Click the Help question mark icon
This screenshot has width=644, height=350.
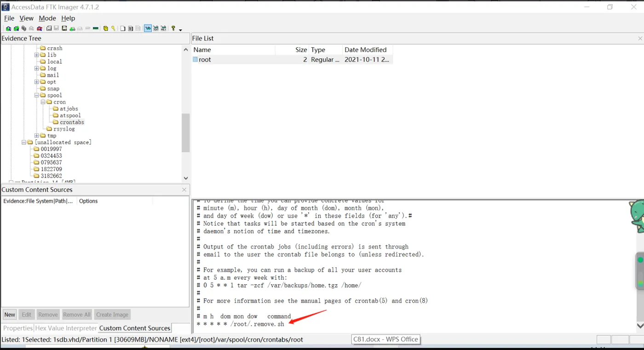pyautogui.click(x=173, y=28)
